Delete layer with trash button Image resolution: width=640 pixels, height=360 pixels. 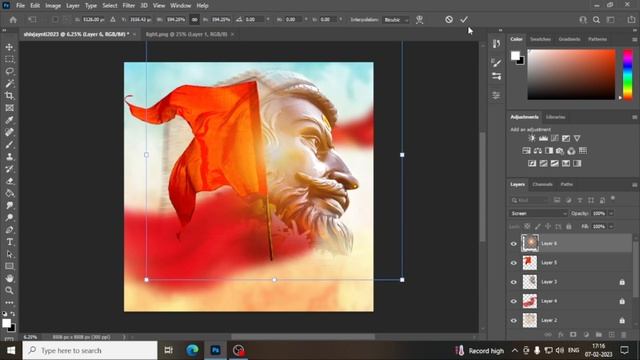(x=623, y=335)
